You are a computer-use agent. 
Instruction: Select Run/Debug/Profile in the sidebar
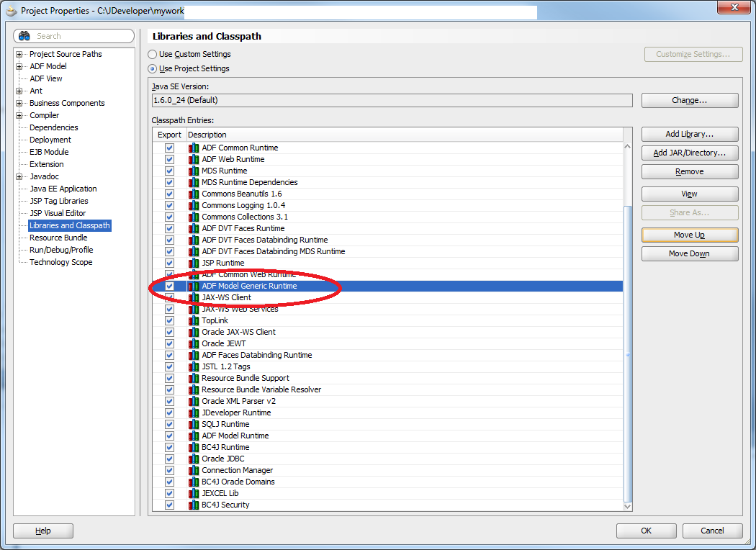pos(60,250)
